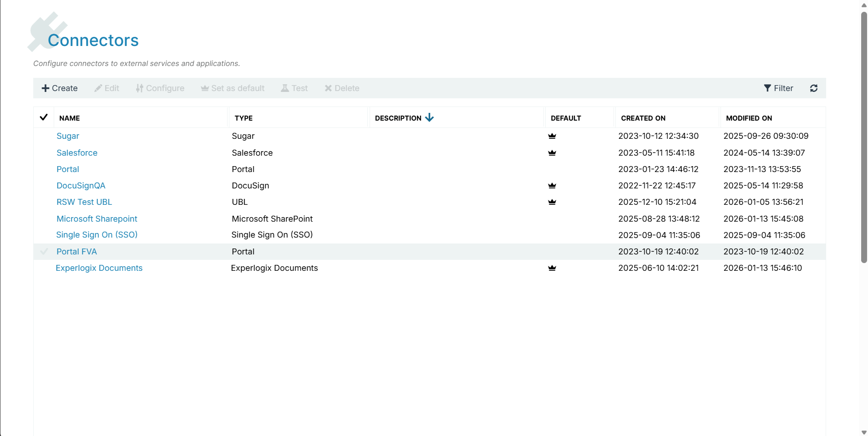Viewport: 868px width, 436px height.
Task: Click the refresh icon beside Filter
Action: [x=814, y=88]
